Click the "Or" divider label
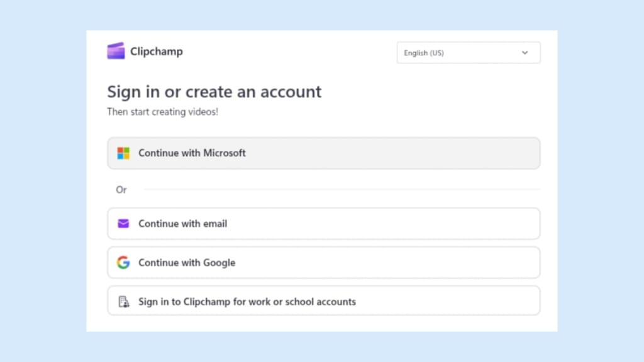Viewport: 644px width, 362px height. [x=121, y=190]
